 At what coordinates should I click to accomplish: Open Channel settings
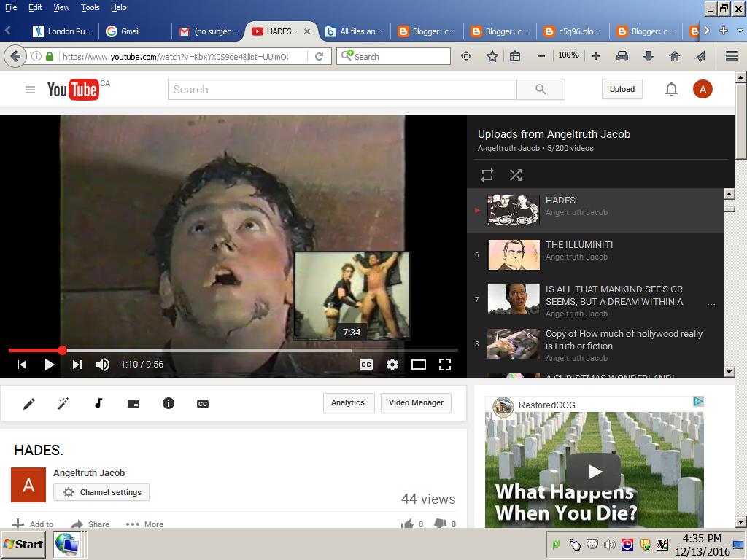(101, 492)
